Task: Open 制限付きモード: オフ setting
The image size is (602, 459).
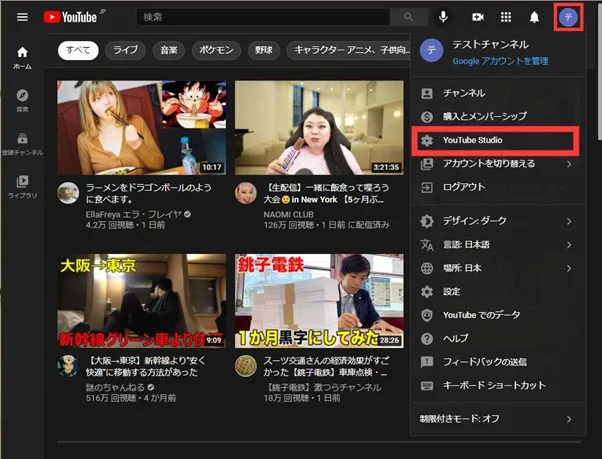Action: tap(497, 419)
